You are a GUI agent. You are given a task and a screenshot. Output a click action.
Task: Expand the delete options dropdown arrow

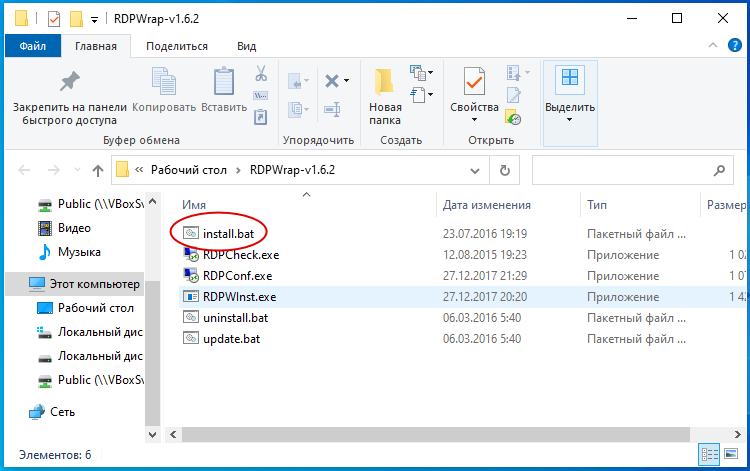[346, 81]
